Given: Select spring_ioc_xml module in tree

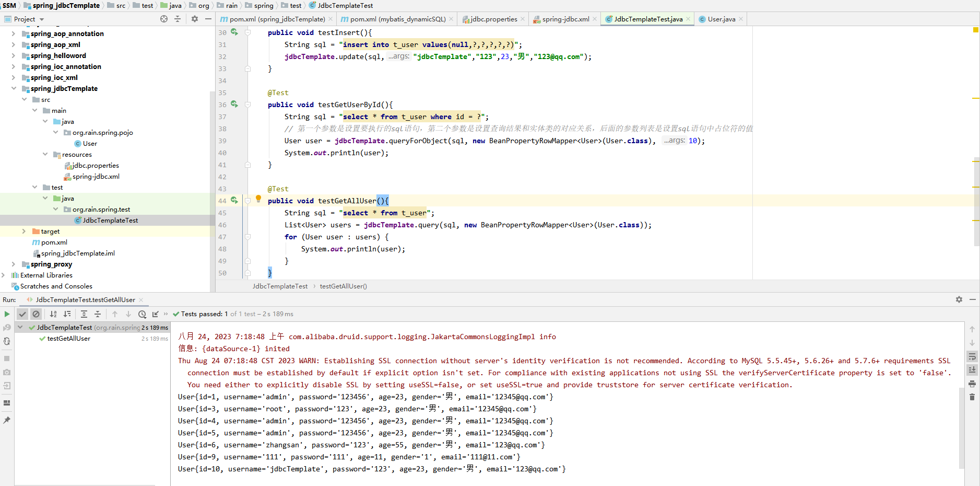Looking at the screenshot, I should point(54,77).
